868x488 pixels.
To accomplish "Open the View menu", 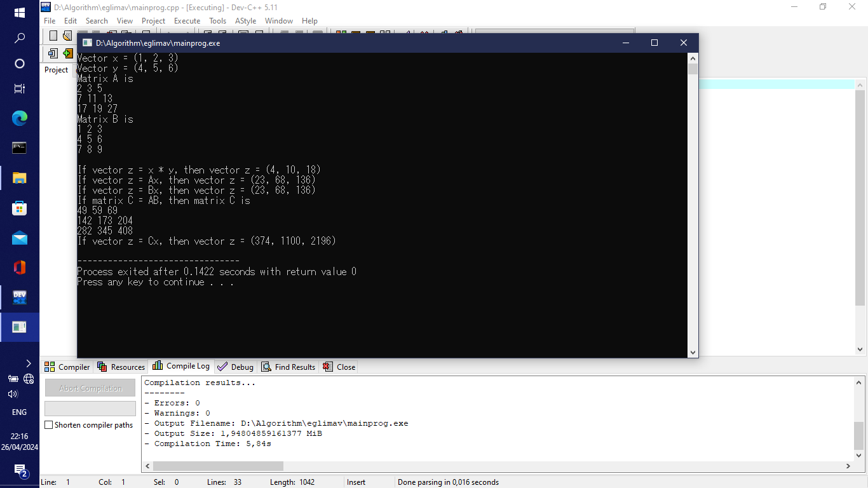I will [x=125, y=21].
